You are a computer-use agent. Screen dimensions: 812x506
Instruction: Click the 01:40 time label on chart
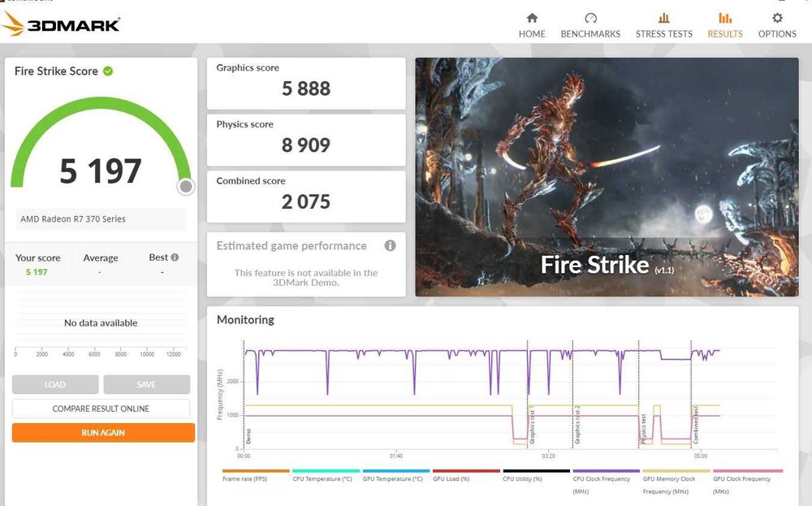pos(396,456)
